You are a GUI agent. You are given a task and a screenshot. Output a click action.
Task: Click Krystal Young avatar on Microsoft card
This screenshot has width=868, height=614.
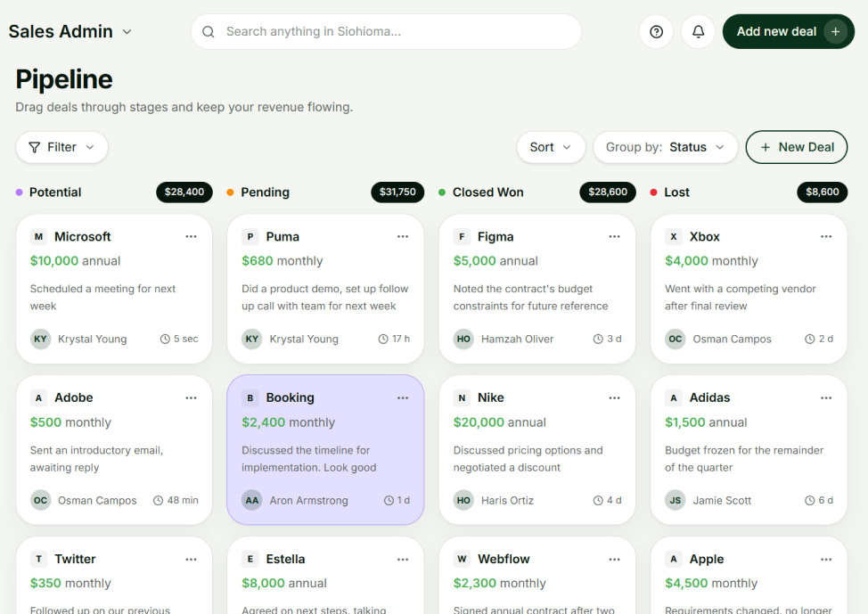40,339
